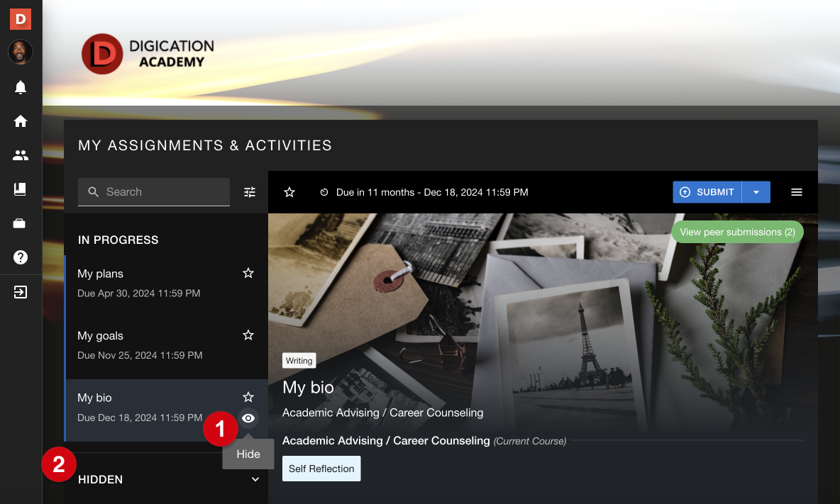
Task: Expand the Hidden section chevron
Action: point(255,480)
